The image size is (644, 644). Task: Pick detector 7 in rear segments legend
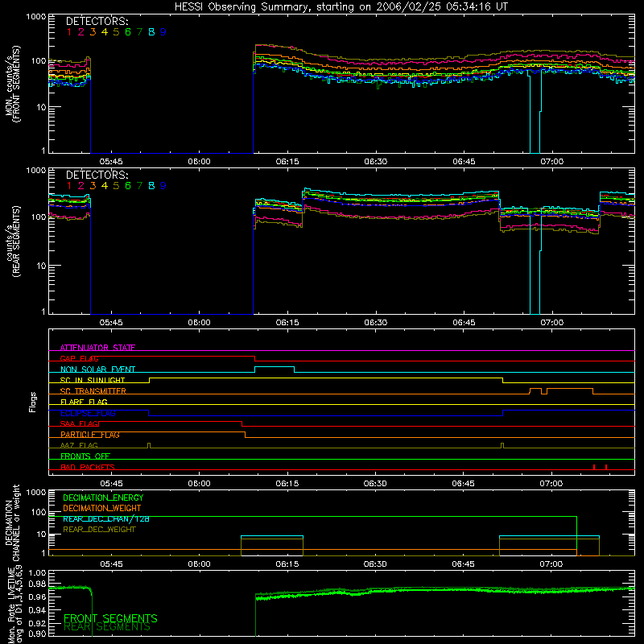point(139,186)
